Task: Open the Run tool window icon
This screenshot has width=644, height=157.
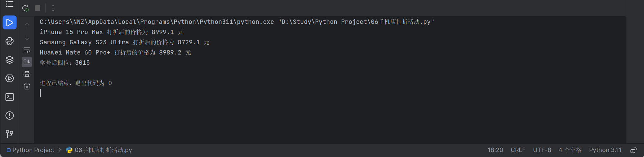Action: pyautogui.click(x=10, y=23)
